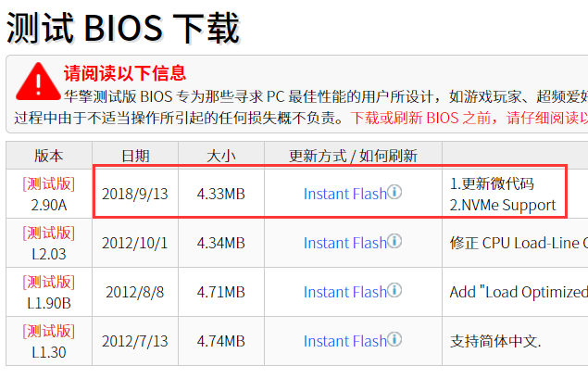Select the 2.90A beta version cell
Image resolution: width=588 pixels, height=391 pixels.
[49, 194]
